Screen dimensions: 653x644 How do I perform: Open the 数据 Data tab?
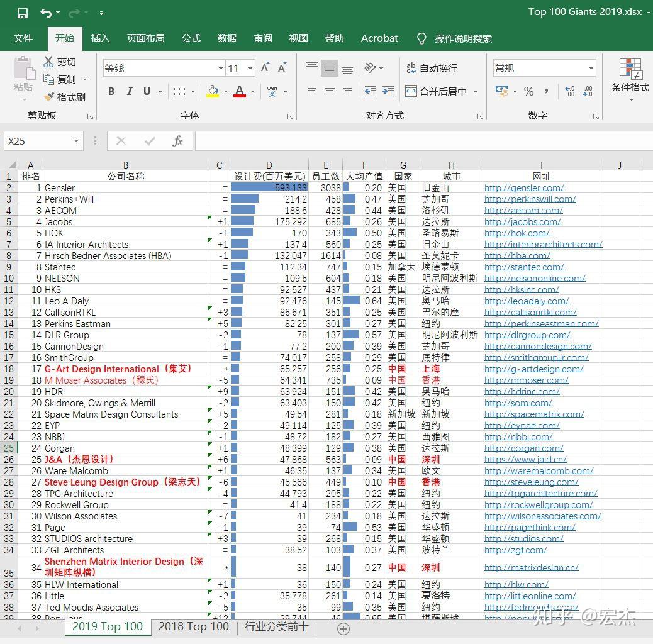(x=227, y=38)
